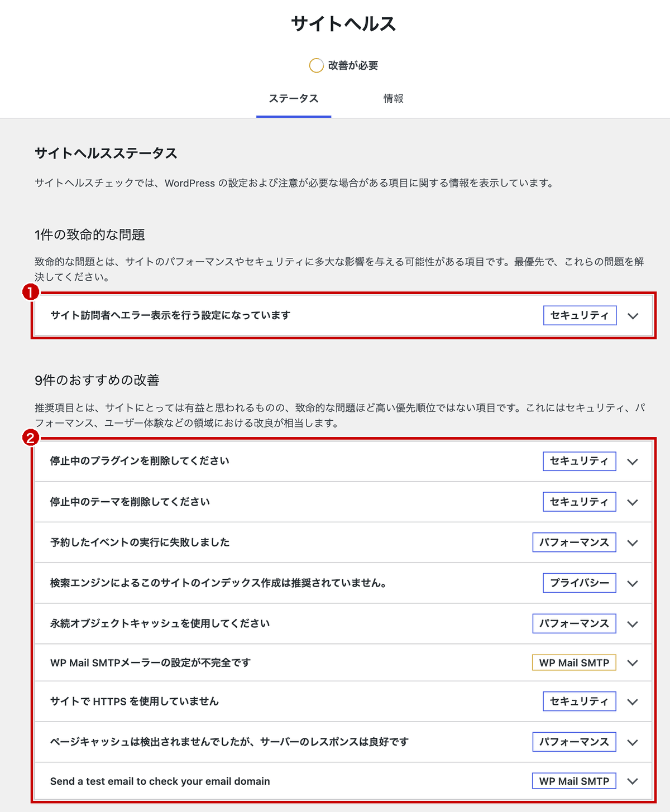Click パフォーマンス badge on page cache row
This screenshot has height=812, width=670.
tap(575, 742)
